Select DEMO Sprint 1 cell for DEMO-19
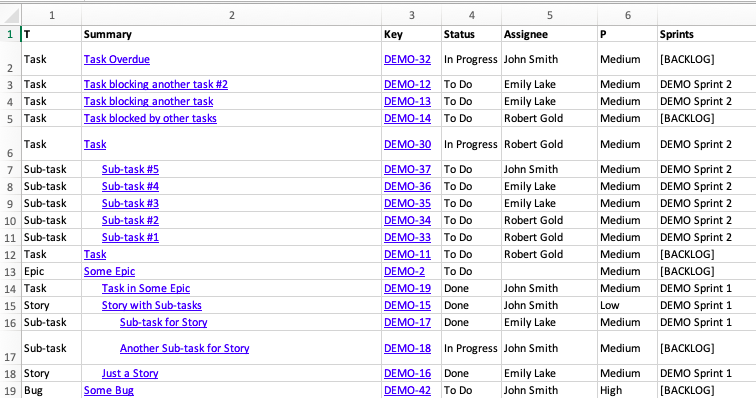This screenshot has width=756, height=398. click(x=706, y=288)
